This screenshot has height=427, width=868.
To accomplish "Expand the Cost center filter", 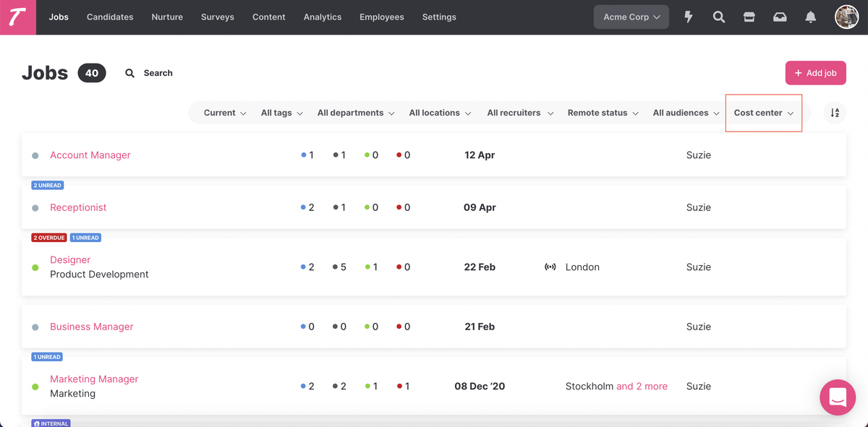I will pyautogui.click(x=763, y=113).
